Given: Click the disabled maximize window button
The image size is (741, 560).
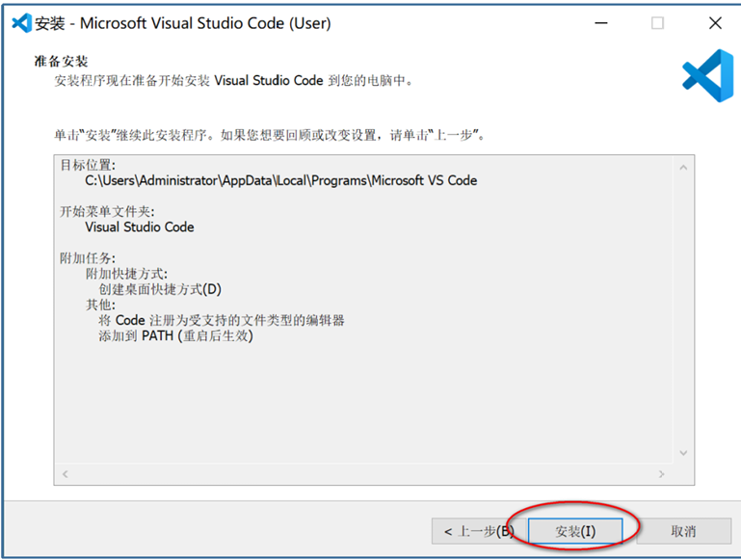Looking at the screenshot, I should click(657, 23).
